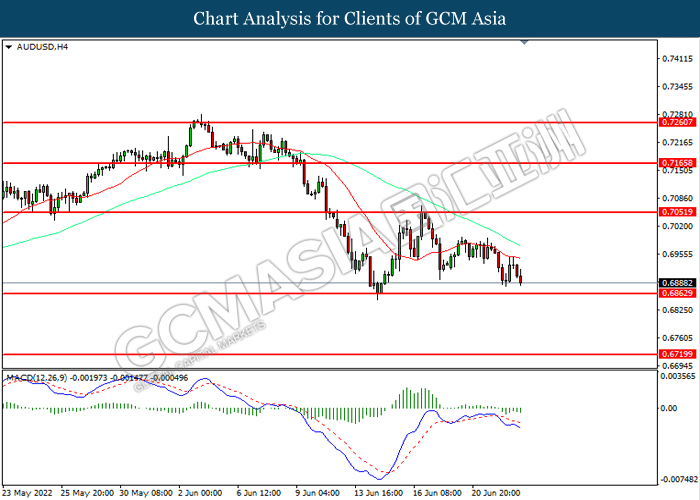
Task: Click the AUDUSD,H4 chart symbol text
Action: pyautogui.click(x=42, y=47)
